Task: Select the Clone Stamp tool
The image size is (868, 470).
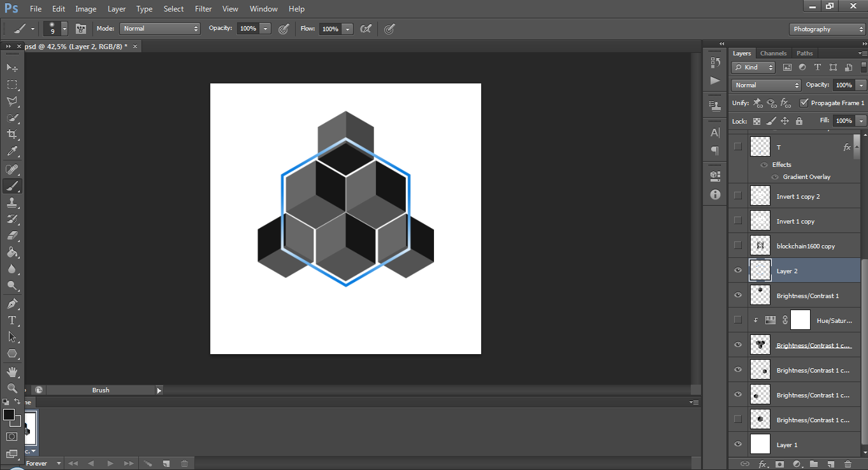Action: coord(11,203)
